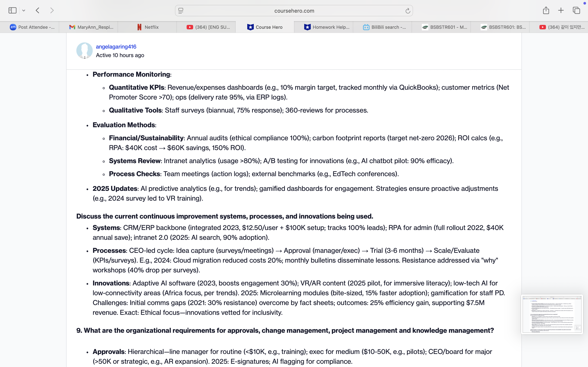
Task: Go back with the back arrow
Action: 38,10
